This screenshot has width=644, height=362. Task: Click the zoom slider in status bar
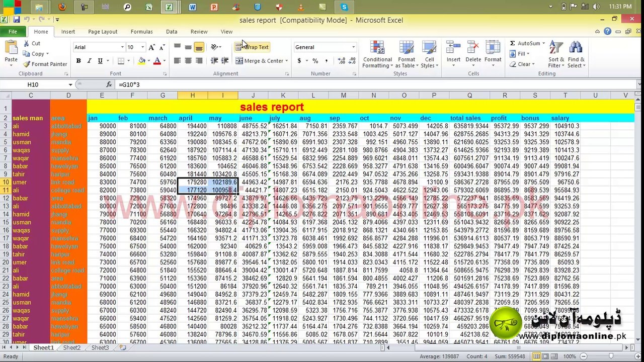tap(611, 356)
